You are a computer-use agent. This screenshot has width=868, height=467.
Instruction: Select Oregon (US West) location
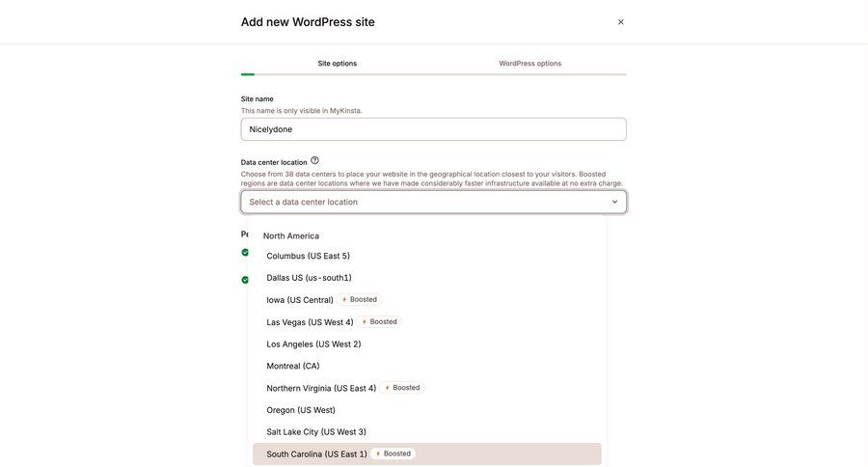pyautogui.click(x=301, y=410)
